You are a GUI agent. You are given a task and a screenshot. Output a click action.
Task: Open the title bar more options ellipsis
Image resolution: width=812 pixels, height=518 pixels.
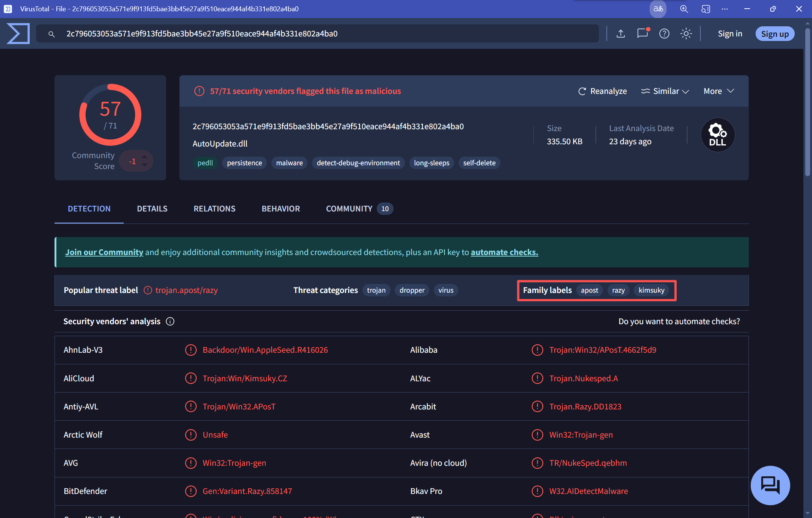[725, 9]
